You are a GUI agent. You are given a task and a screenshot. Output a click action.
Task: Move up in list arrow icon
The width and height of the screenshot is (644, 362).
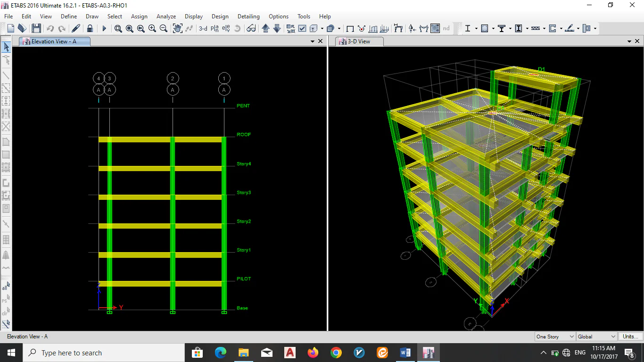(x=265, y=29)
